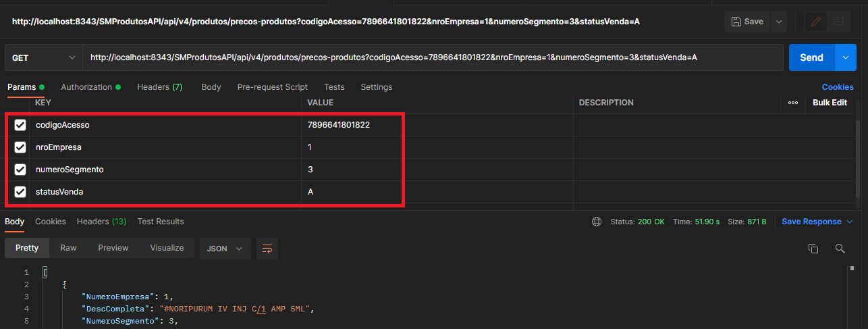Click the codigoAcesso key cell
The width and height of the screenshot is (868, 329).
click(165, 125)
